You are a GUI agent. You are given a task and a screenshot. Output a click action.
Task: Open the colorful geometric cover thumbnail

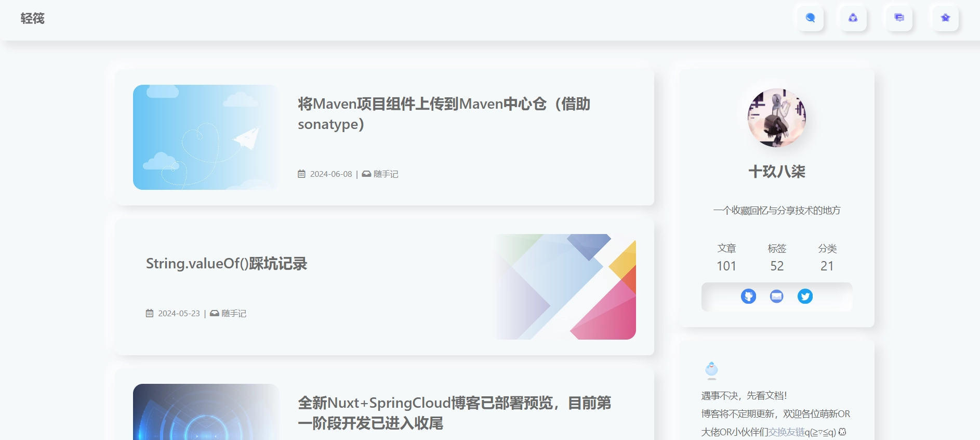click(565, 287)
